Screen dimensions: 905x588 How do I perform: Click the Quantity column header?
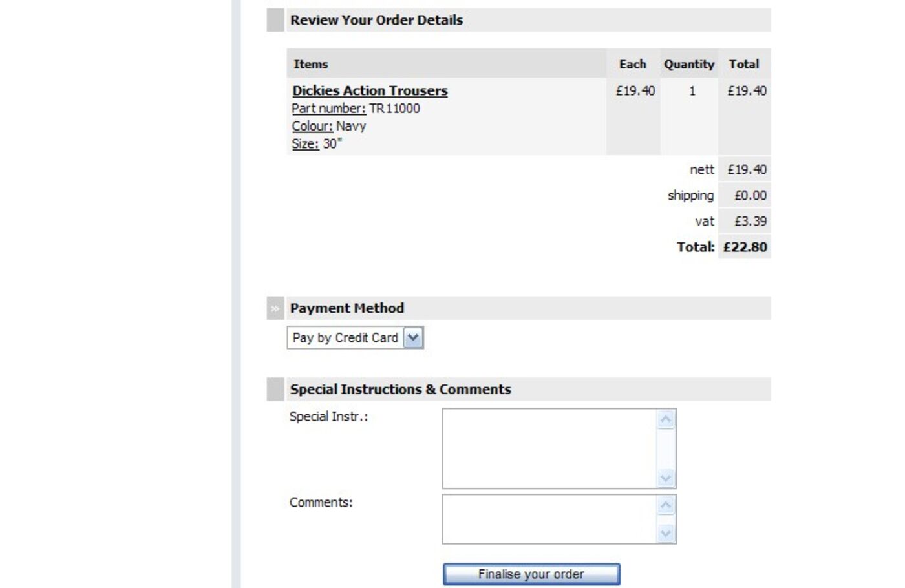coord(689,64)
